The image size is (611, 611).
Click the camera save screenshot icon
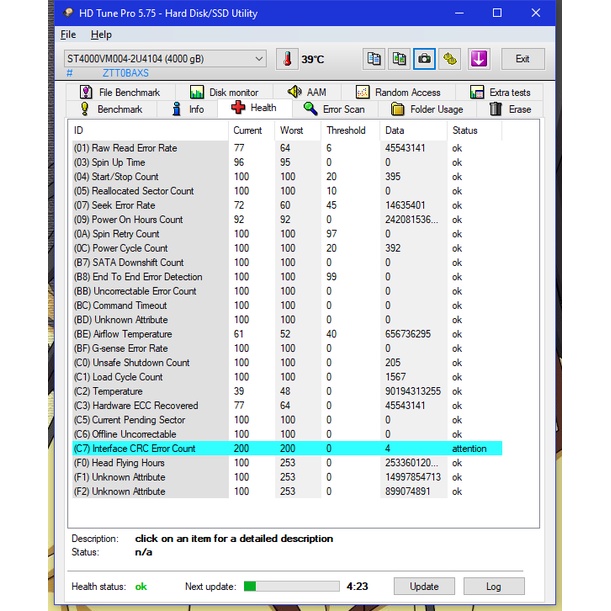[425, 59]
